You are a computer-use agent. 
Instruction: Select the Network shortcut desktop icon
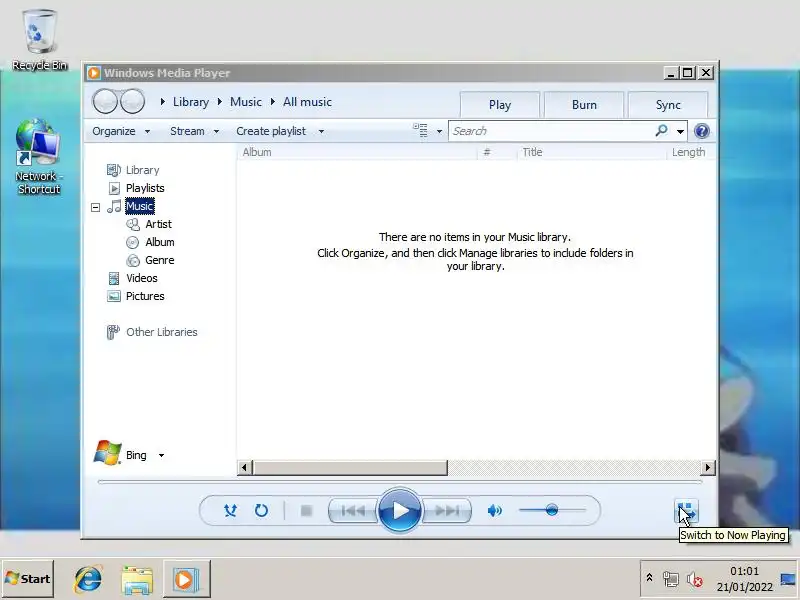pyautogui.click(x=39, y=156)
